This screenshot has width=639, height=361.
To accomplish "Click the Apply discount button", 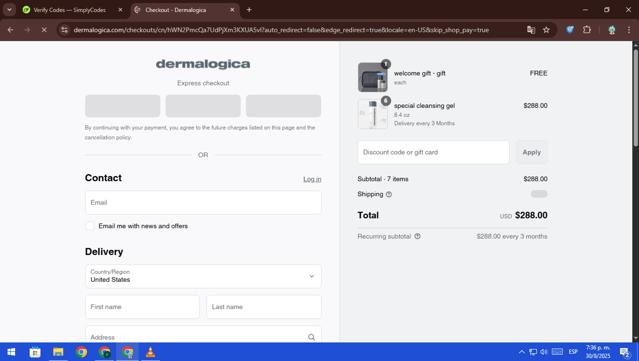I will click(x=531, y=152).
